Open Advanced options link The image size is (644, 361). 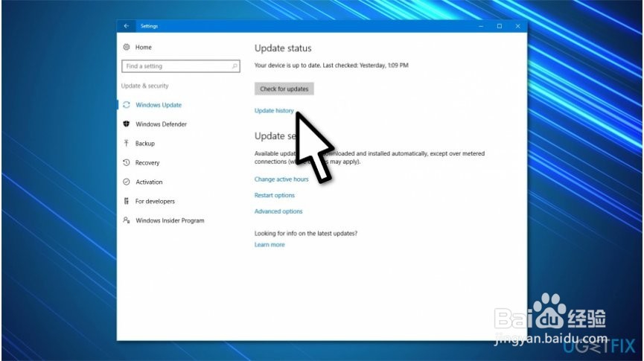(x=278, y=211)
